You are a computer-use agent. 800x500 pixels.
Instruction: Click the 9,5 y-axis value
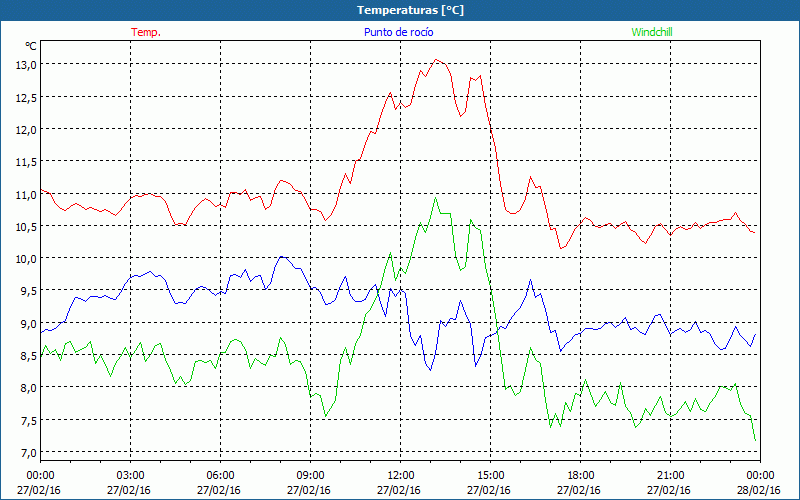click(x=28, y=291)
